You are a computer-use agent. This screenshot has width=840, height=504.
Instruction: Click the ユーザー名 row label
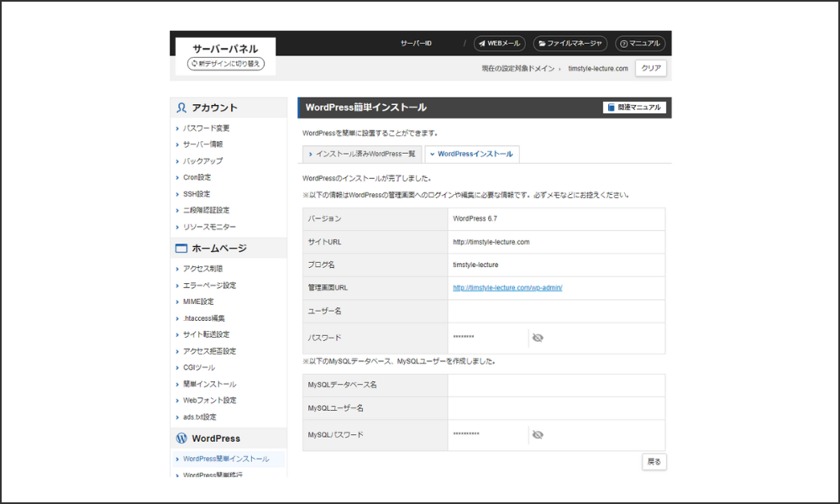324,311
